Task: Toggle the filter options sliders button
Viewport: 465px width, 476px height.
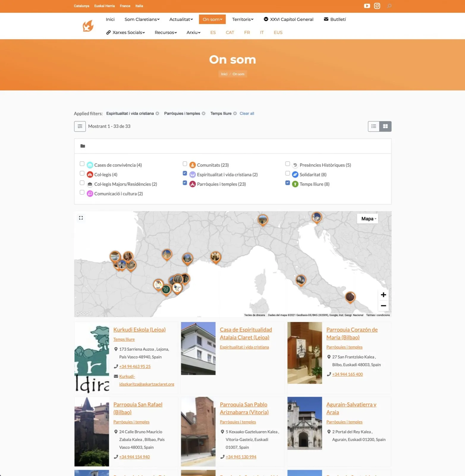Action: coord(80,126)
